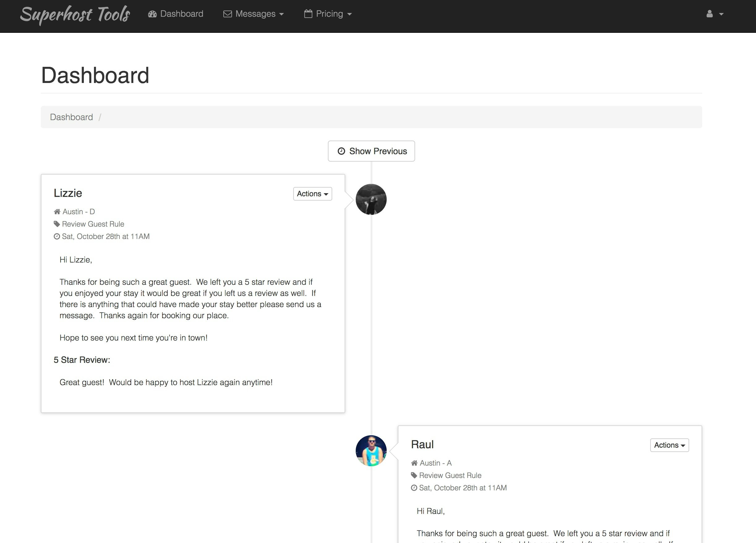Click the Dashboard gauge icon in navbar
The width and height of the screenshot is (756, 543).
(x=153, y=14)
